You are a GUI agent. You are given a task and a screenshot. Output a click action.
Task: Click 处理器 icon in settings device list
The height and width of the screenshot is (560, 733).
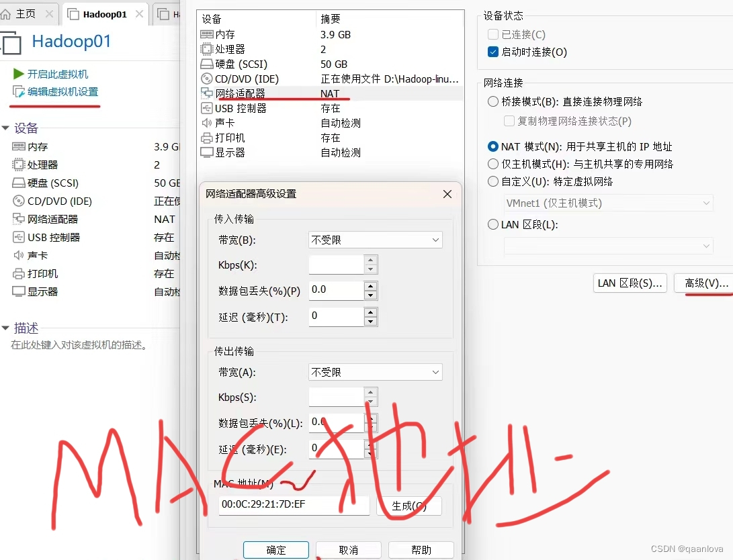click(207, 49)
